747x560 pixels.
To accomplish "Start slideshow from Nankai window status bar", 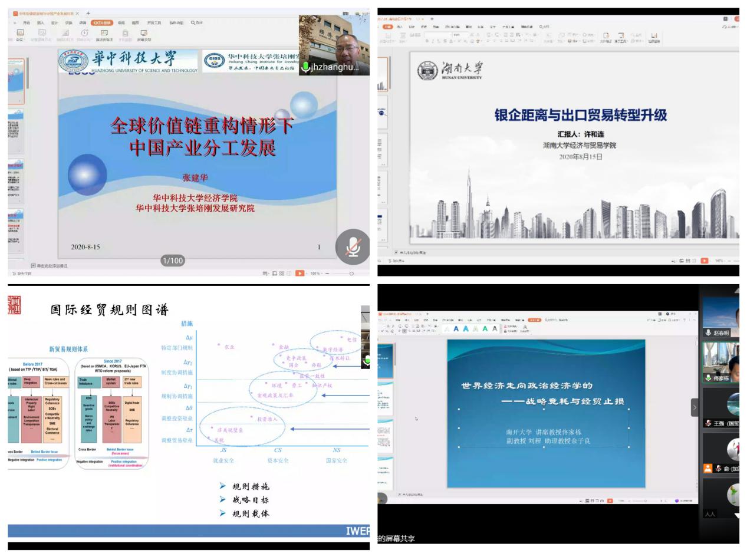I will (610, 500).
